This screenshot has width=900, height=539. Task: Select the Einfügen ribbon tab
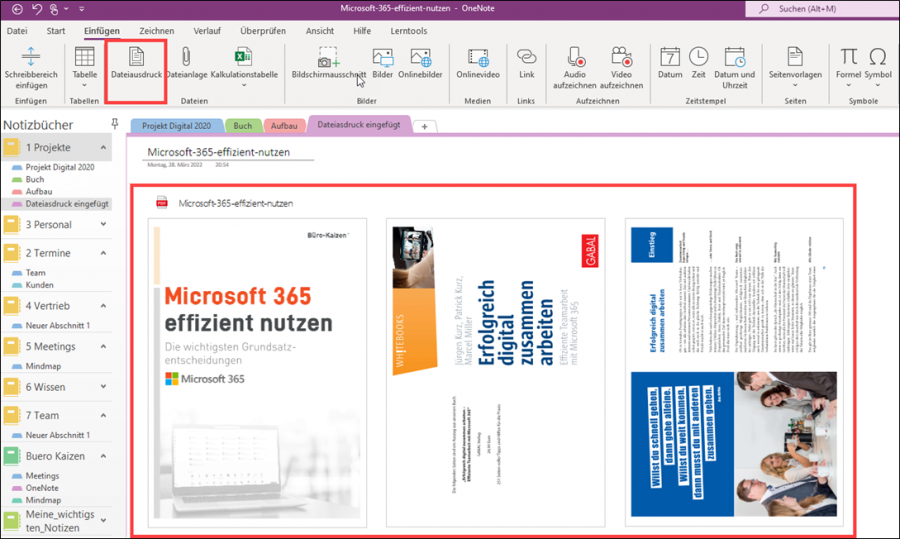(x=102, y=31)
